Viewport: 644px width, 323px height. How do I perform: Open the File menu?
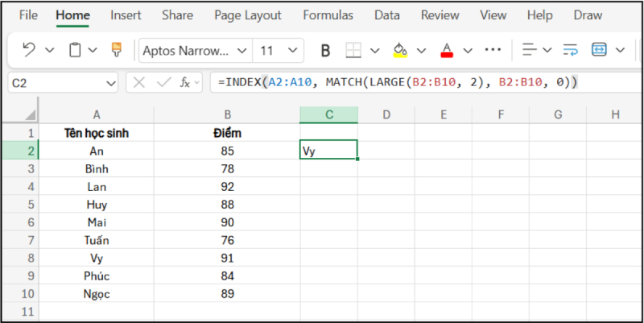pos(28,14)
